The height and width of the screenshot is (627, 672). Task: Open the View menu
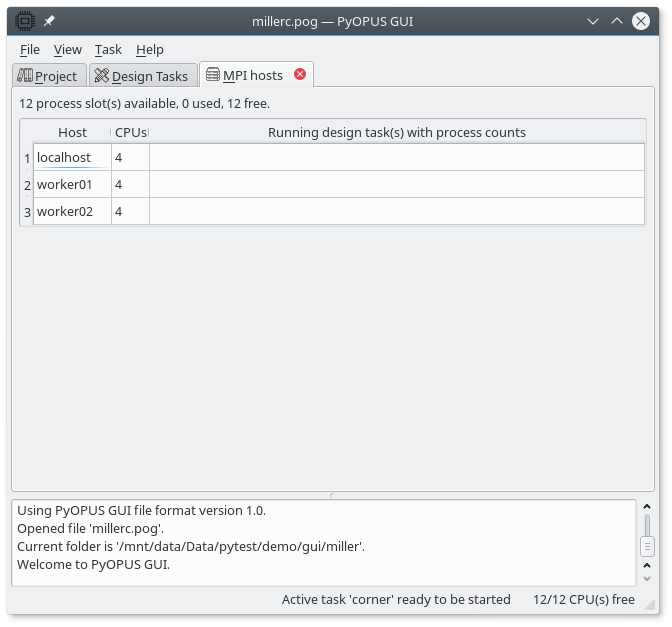67,49
